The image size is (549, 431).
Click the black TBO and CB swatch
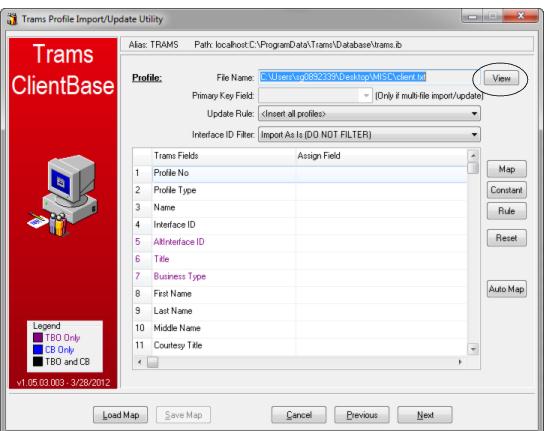pos(37,361)
